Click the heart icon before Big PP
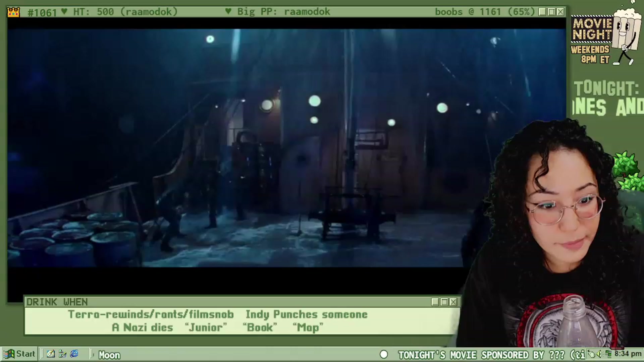Viewport: 644px width, 362px height. coord(228,11)
